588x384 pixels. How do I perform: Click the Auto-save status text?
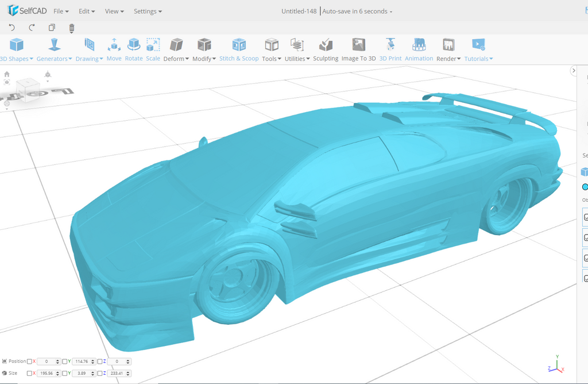357,11
